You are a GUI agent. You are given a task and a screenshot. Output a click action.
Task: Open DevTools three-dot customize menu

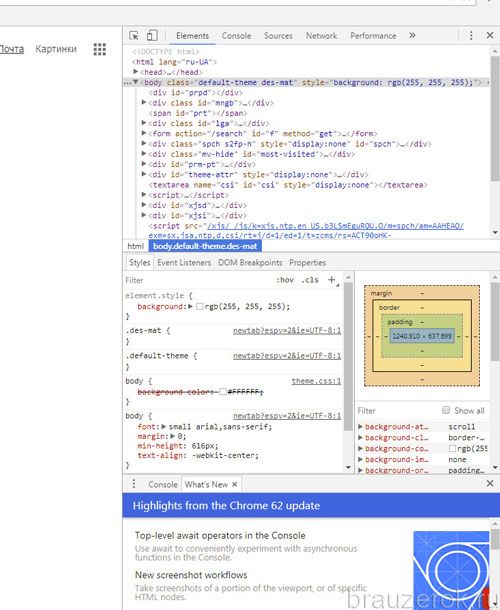(x=471, y=36)
